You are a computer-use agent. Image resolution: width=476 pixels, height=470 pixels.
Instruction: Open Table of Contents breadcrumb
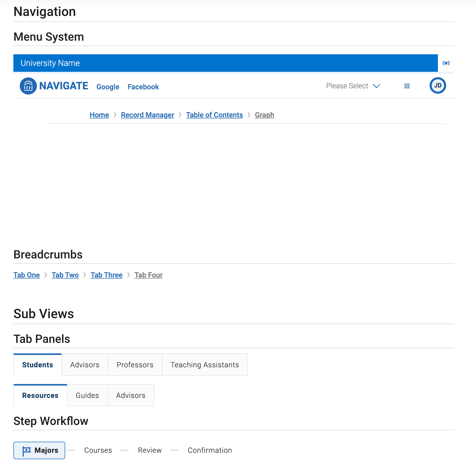(x=214, y=115)
